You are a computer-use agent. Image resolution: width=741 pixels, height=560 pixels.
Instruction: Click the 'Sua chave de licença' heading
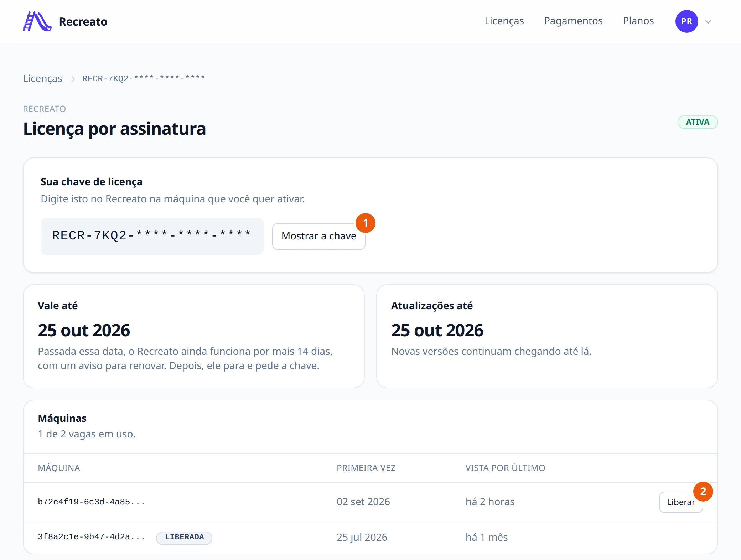[x=91, y=182]
